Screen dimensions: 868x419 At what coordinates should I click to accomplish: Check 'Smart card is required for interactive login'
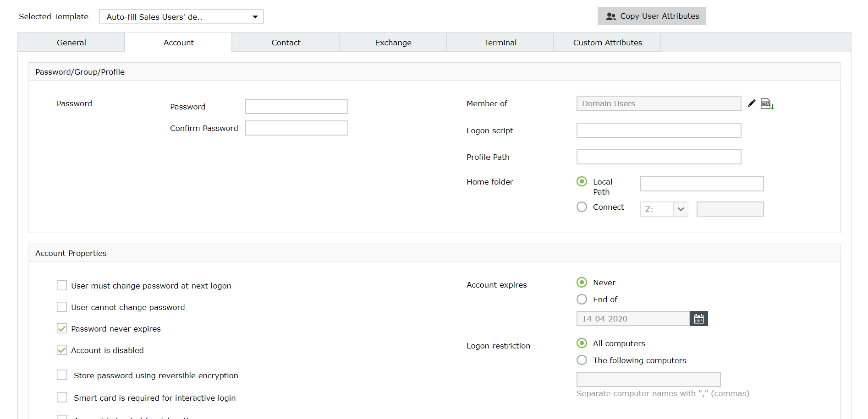point(62,397)
